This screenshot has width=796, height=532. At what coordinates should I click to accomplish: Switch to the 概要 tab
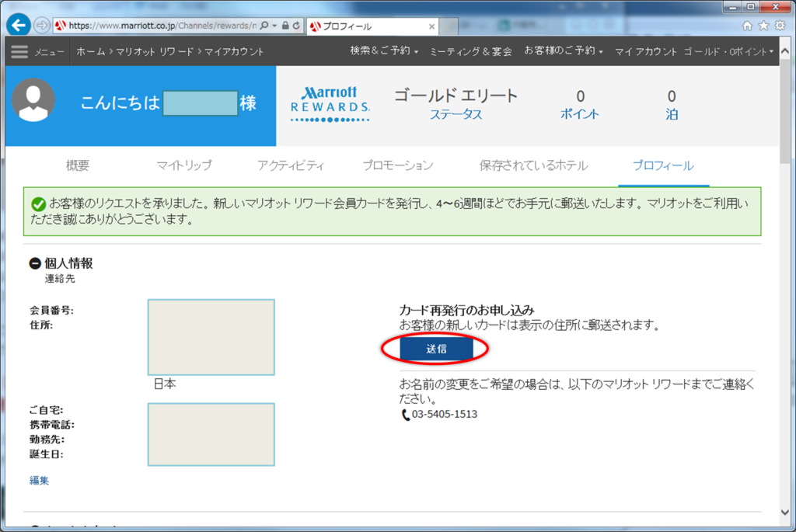78,165
